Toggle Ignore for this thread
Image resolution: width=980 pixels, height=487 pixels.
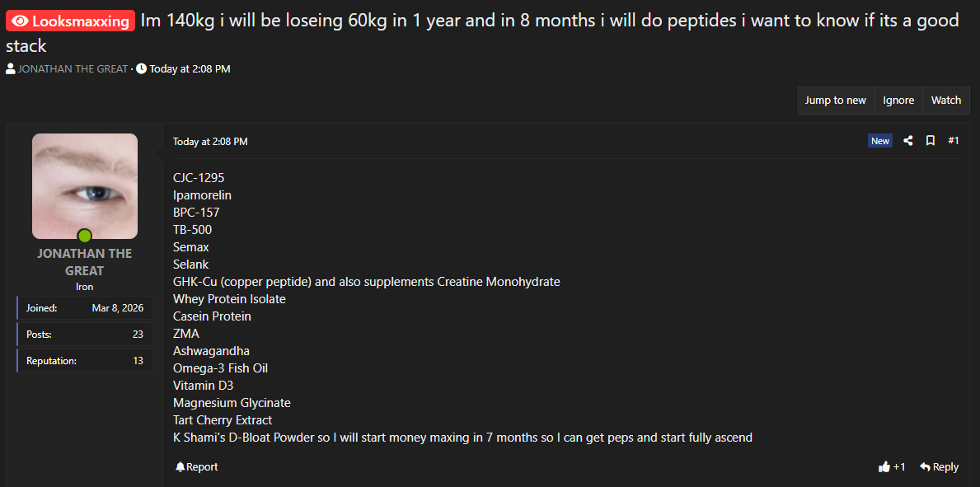[898, 101]
